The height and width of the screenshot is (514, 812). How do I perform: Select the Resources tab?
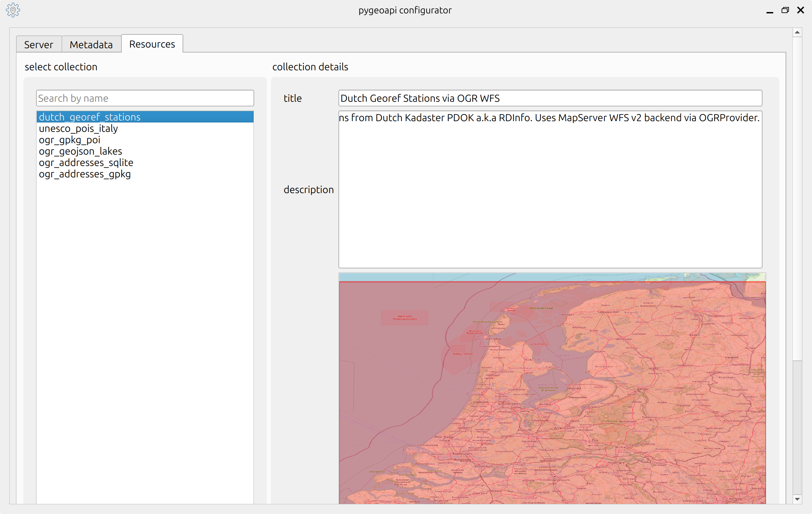152,44
